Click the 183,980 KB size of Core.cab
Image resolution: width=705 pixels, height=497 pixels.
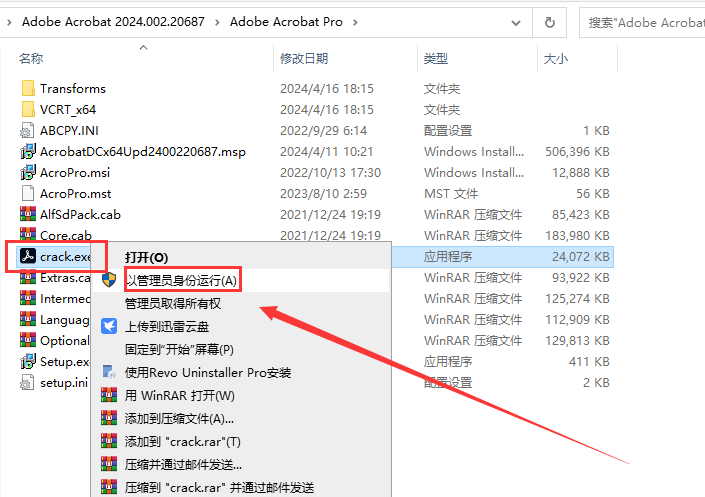(x=577, y=236)
